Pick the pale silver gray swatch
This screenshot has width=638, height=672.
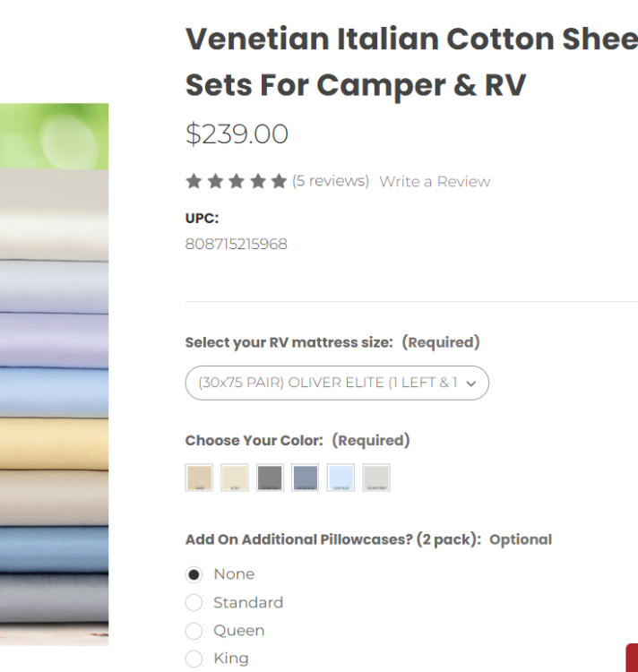[x=376, y=478]
